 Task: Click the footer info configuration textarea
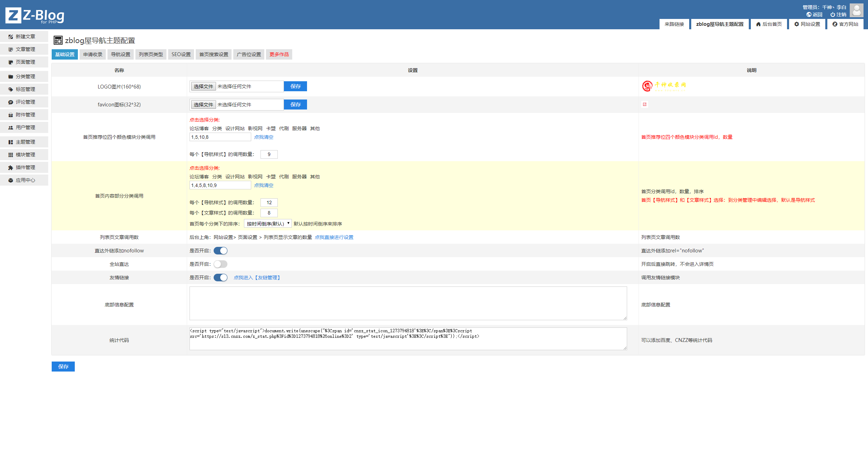408,303
